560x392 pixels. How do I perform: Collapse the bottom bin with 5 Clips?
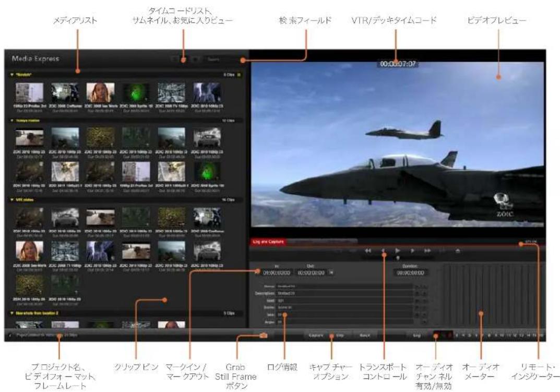12,313
